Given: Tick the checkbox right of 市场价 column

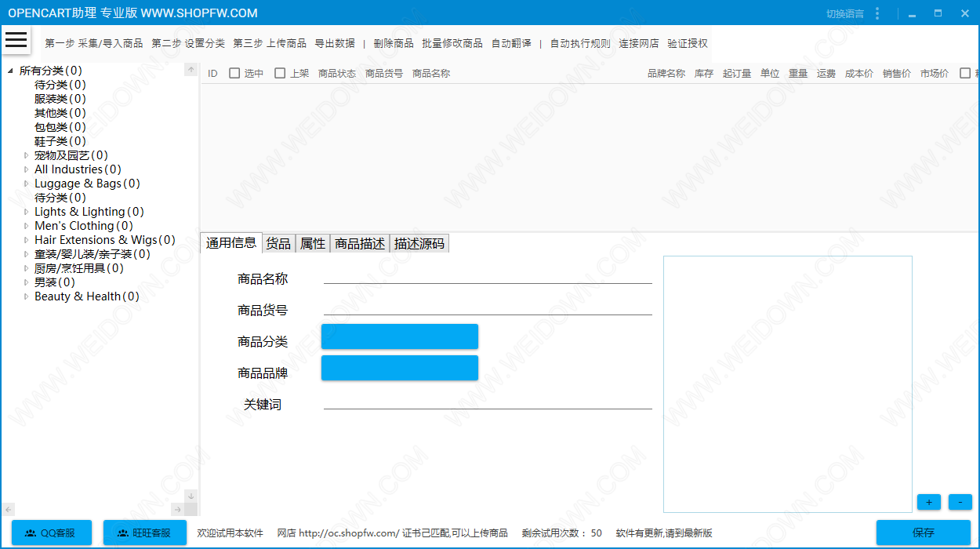Looking at the screenshot, I should click(x=965, y=73).
